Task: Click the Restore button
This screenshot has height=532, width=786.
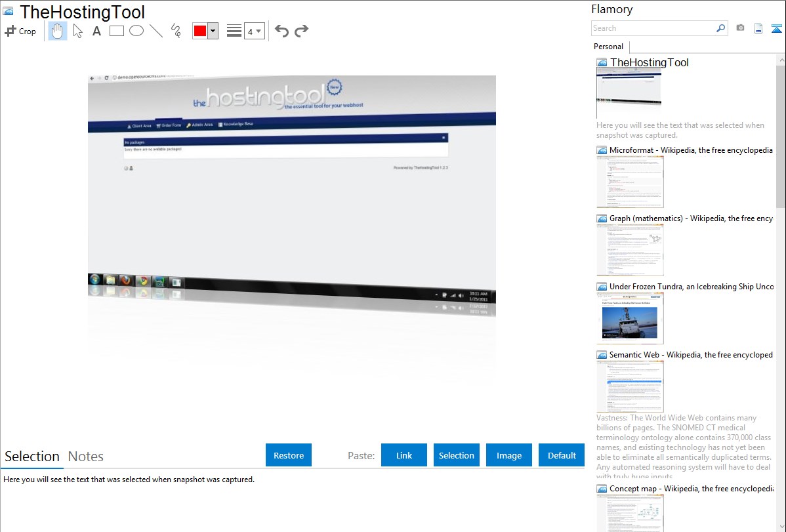Action: (x=289, y=455)
